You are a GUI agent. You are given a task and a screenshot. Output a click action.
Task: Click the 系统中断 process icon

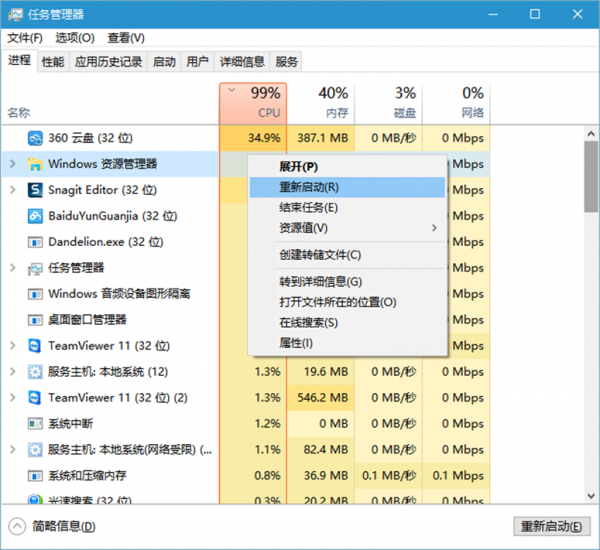pos(35,424)
